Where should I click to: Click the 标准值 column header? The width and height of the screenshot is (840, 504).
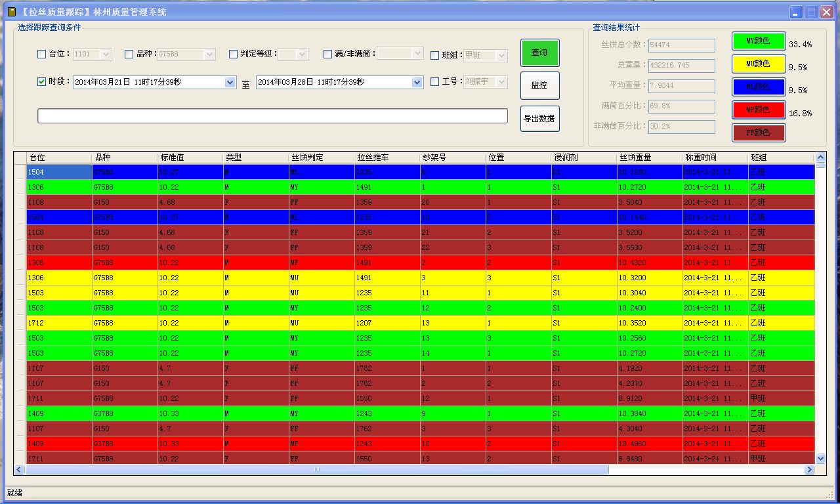coord(190,157)
